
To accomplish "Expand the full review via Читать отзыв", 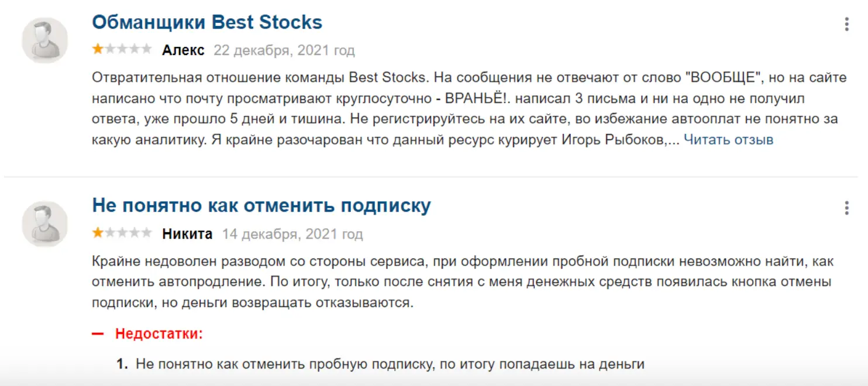I will [728, 140].
